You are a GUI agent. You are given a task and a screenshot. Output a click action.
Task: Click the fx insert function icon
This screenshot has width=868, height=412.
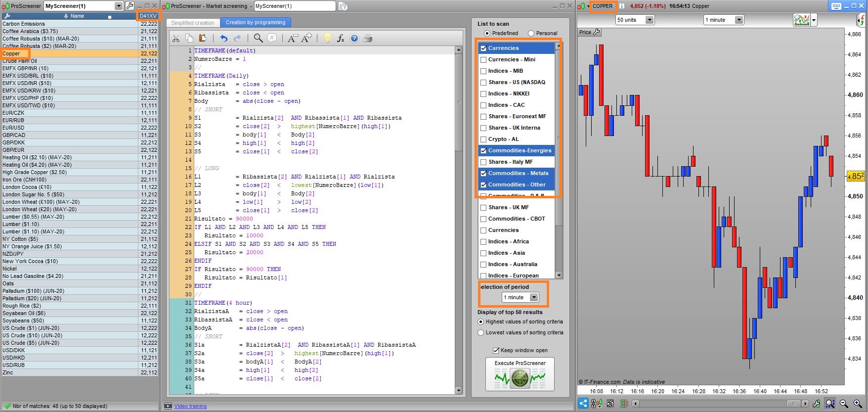point(341,39)
